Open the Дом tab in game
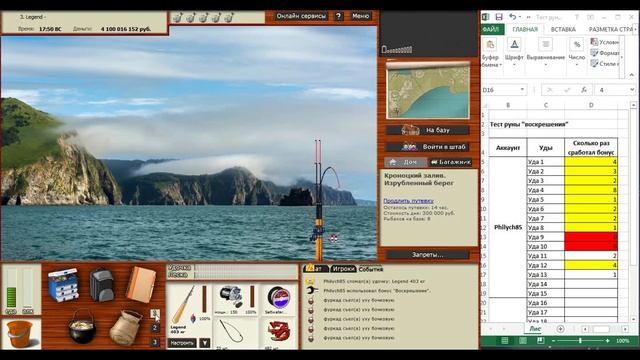Viewport: 640px width, 360px height. 405,162
